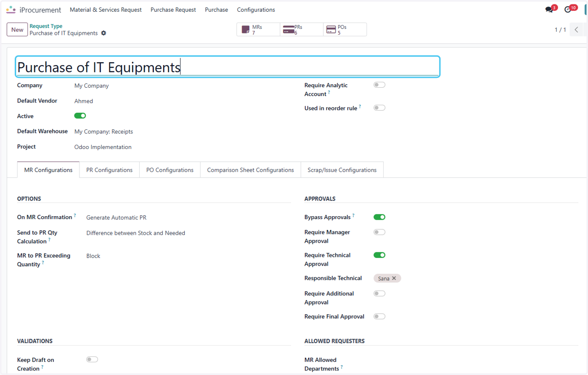Open the Purchase menu
This screenshot has height=375, width=588.
pyautogui.click(x=217, y=10)
